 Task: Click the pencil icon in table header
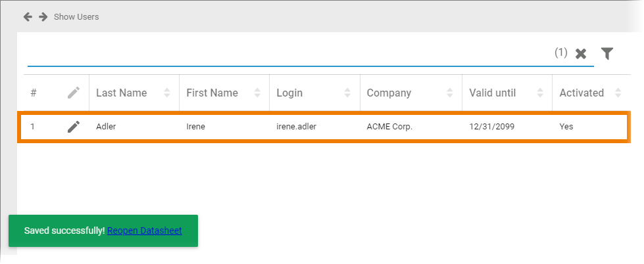pos(74,93)
